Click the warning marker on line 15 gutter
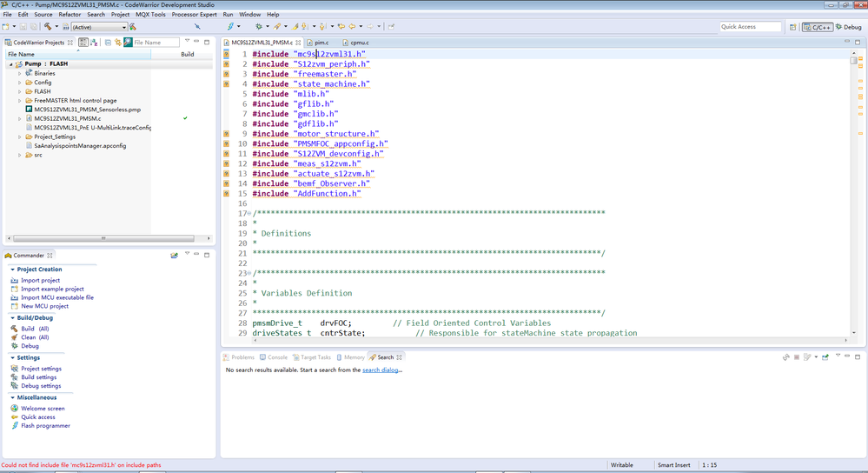868x473 pixels. tap(227, 193)
